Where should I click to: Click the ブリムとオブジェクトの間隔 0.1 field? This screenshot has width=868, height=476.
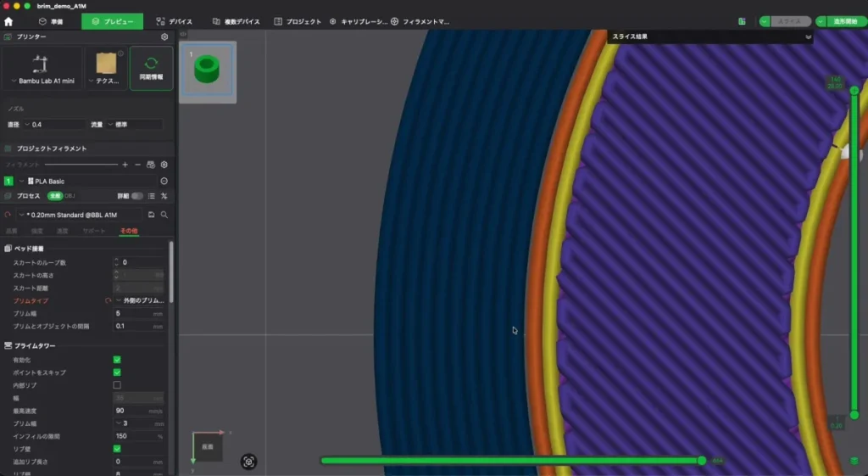139,327
